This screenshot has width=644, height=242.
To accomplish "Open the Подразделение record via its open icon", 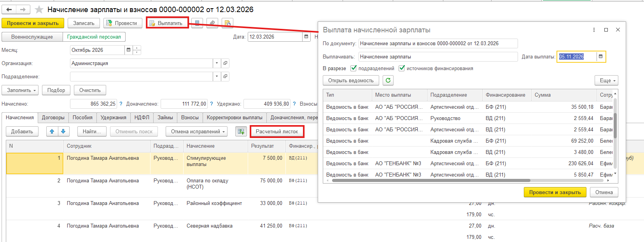I will coord(225,76).
